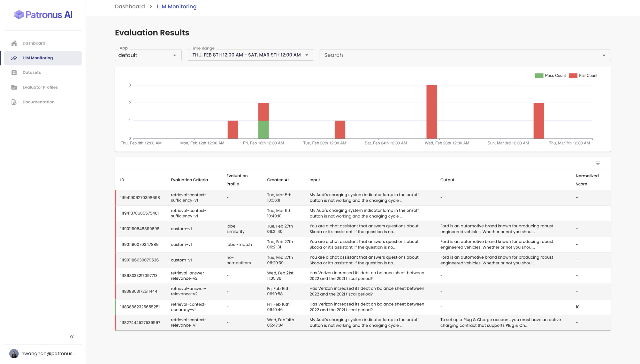This screenshot has height=364, width=640.
Task: Click the Documentation file icon
Action: coord(14,102)
